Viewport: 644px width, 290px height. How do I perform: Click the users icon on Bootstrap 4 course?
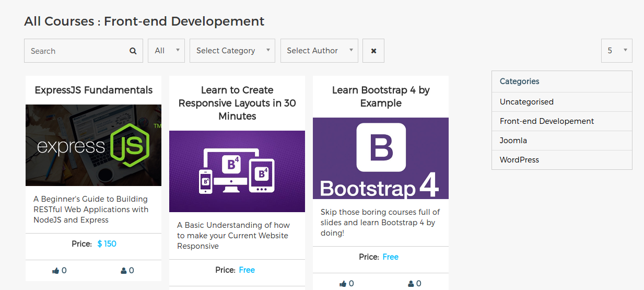coord(411,284)
